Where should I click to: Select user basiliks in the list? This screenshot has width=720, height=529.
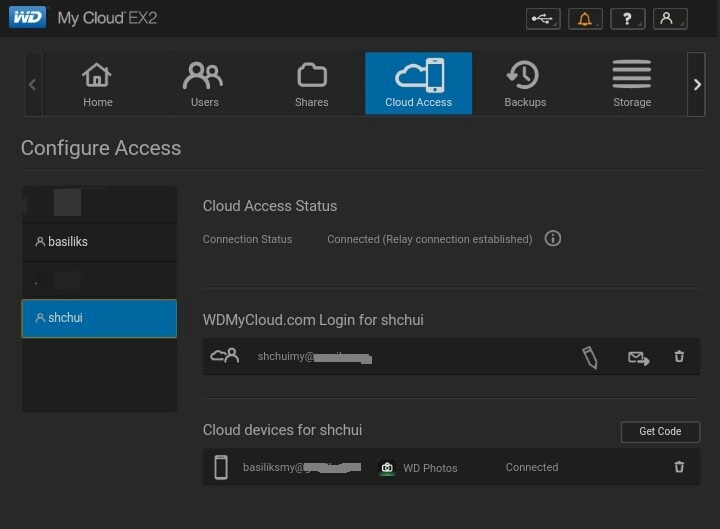click(x=99, y=242)
